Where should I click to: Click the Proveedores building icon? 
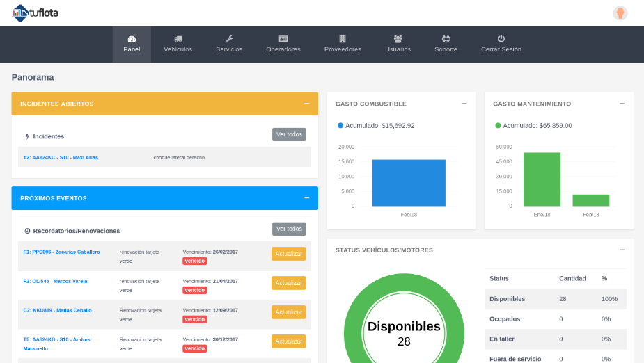[343, 39]
